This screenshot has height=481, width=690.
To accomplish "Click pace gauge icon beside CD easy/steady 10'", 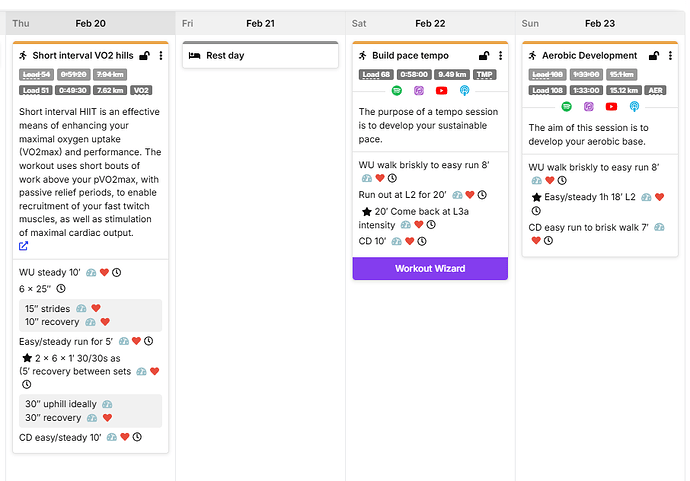I will (112, 437).
